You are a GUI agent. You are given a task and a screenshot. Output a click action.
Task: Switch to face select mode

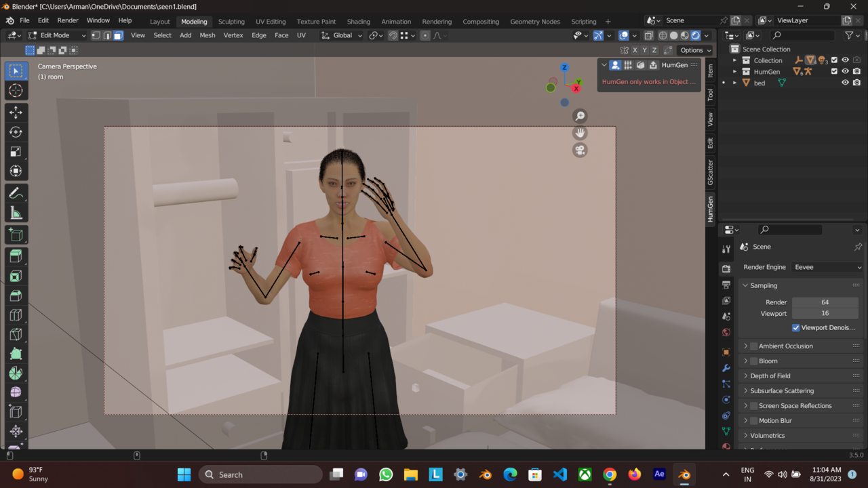point(117,35)
